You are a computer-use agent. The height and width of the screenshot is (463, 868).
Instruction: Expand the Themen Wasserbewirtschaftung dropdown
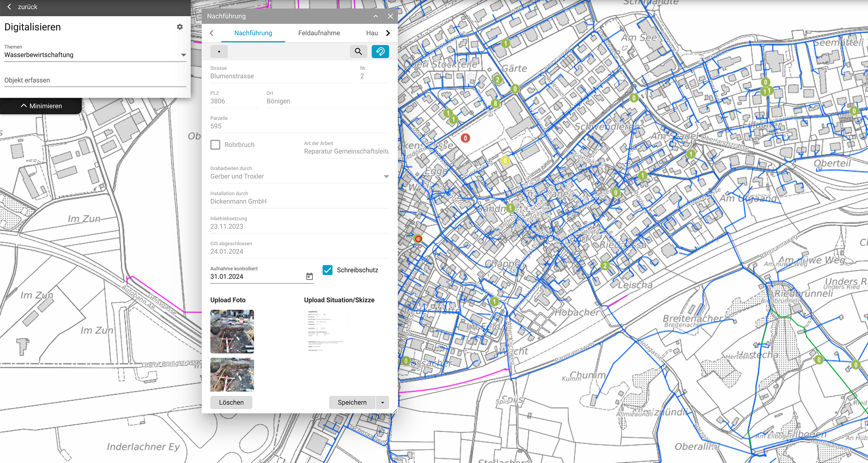tap(183, 55)
